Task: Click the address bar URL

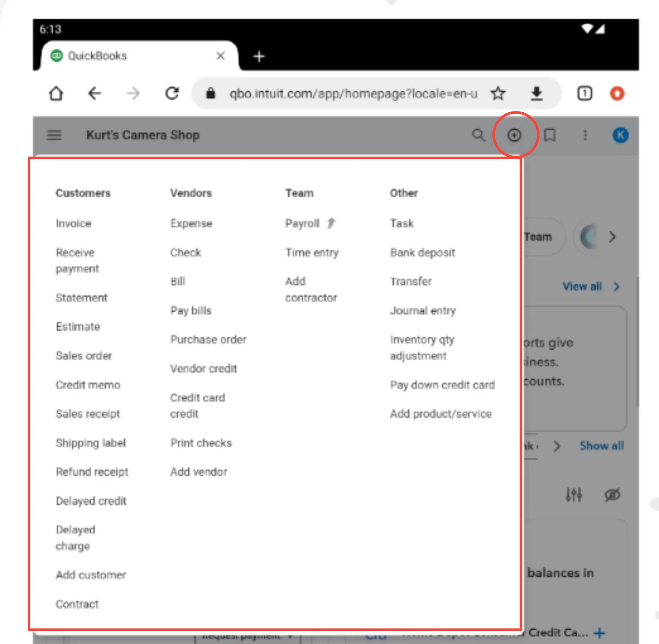Action: pos(353,93)
